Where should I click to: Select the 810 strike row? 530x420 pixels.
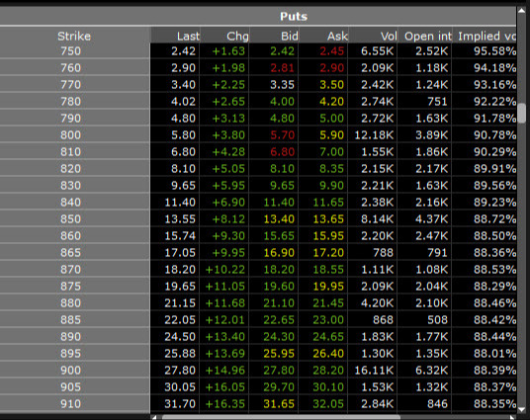pyautogui.click(x=258, y=152)
